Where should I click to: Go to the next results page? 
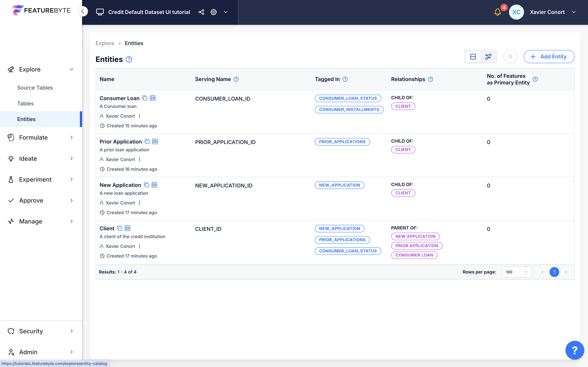tap(566, 272)
